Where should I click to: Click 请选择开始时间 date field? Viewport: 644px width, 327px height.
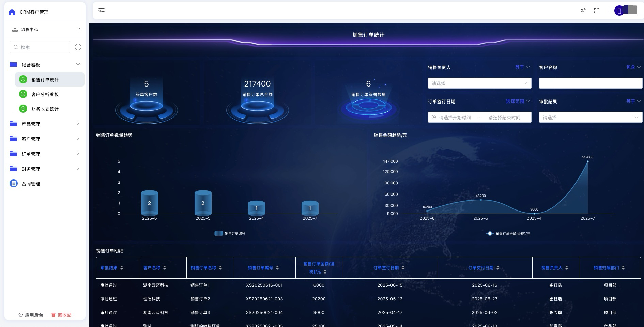pyautogui.click(x=455, y=118)
